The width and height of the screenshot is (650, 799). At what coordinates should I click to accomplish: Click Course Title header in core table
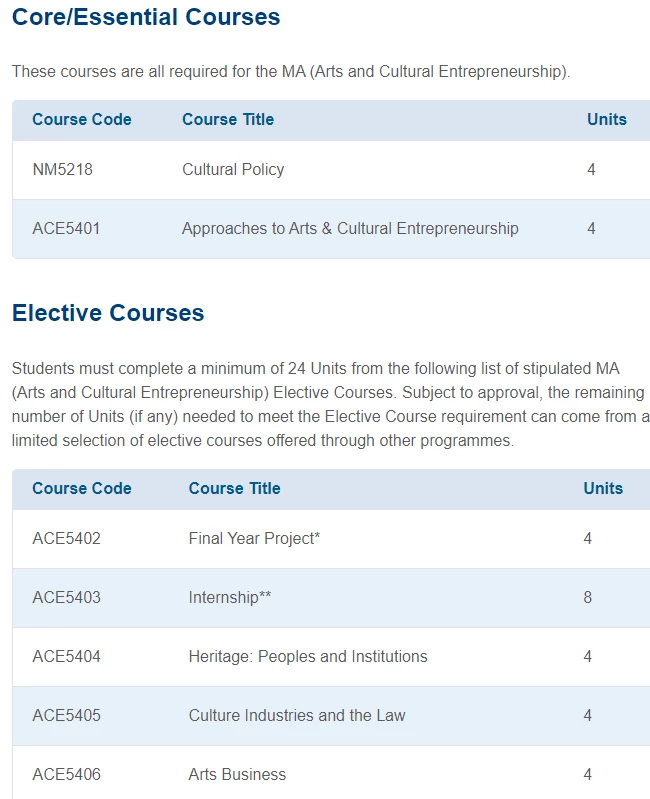[228, 119]
